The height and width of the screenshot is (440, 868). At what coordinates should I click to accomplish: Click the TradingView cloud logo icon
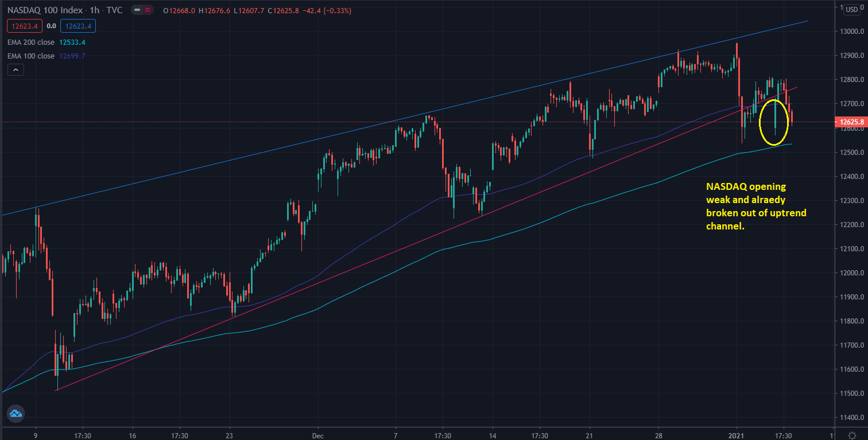tap(15, 413)
